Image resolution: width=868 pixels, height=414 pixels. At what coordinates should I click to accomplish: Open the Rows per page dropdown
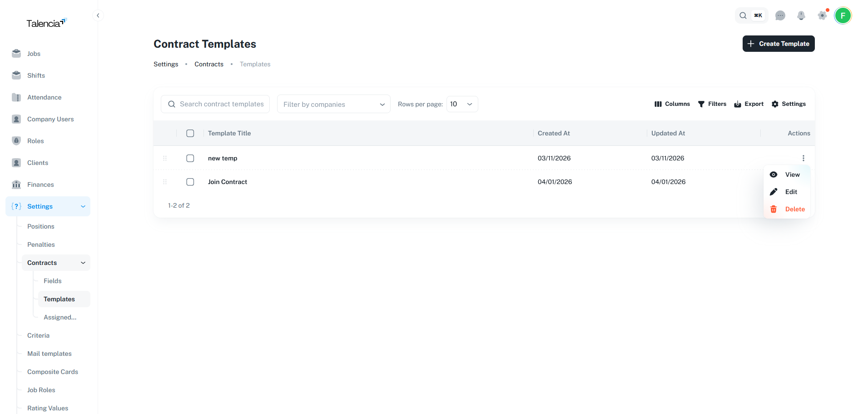click(x=461, y=104)
